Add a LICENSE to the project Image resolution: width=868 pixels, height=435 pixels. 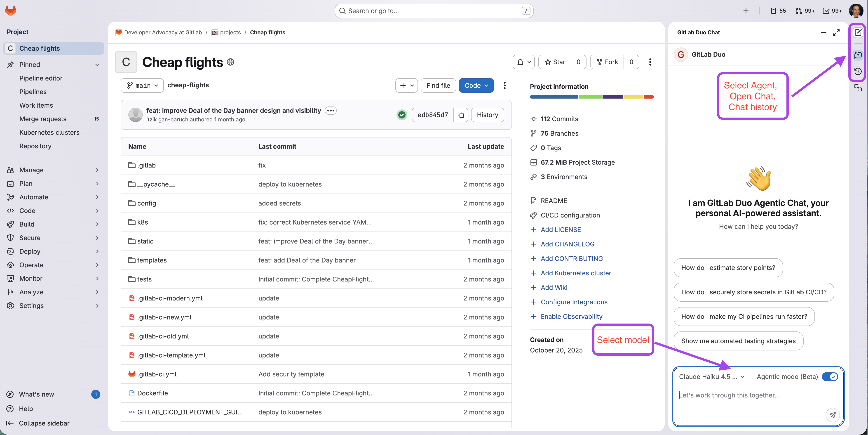[560, 229]
